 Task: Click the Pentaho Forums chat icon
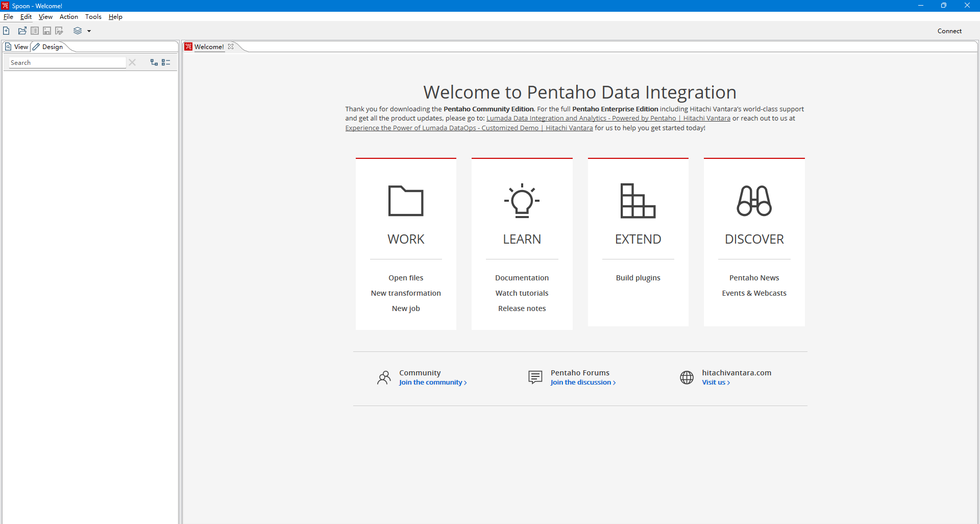coord(535,377)
